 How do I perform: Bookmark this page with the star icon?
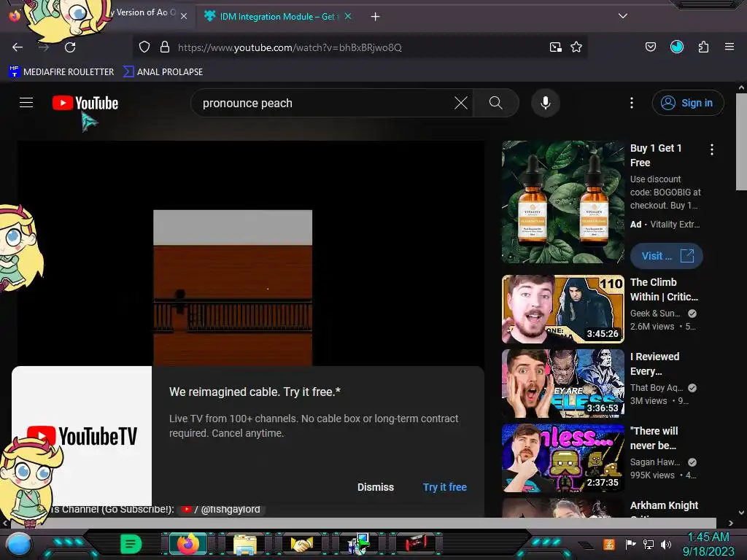coord(576,47)
